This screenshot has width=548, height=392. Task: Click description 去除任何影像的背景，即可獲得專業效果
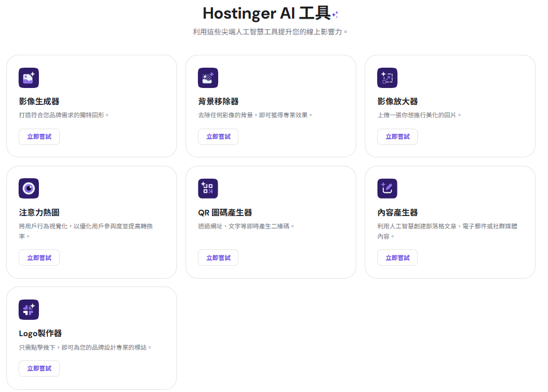(x=255, y=115)
